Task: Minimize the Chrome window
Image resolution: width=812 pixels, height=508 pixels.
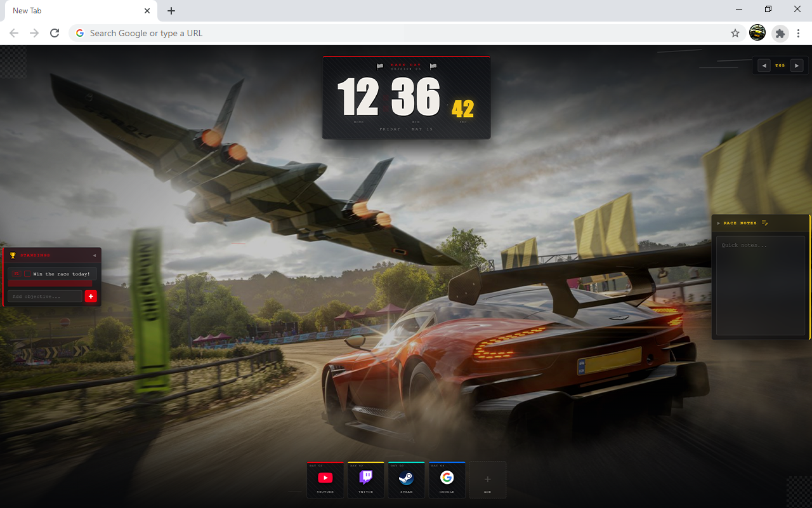Action: click(x=739, y=10)
